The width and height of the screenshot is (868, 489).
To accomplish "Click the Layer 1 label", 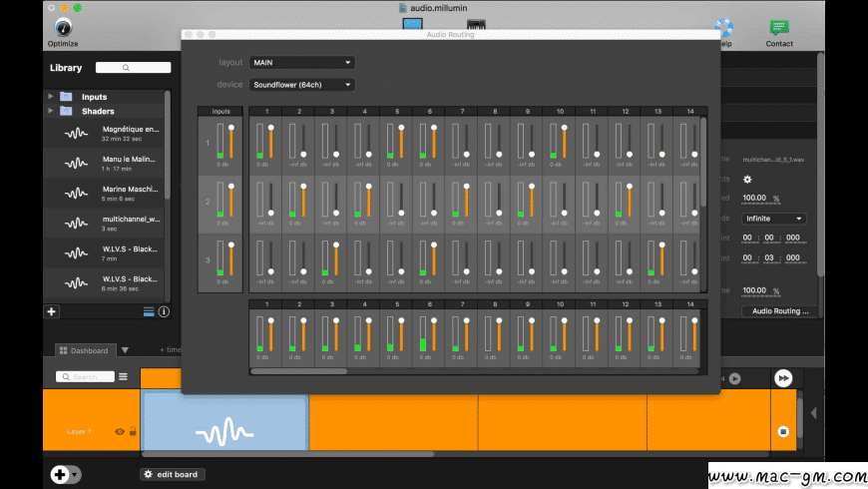I will [x=79, y=431].
